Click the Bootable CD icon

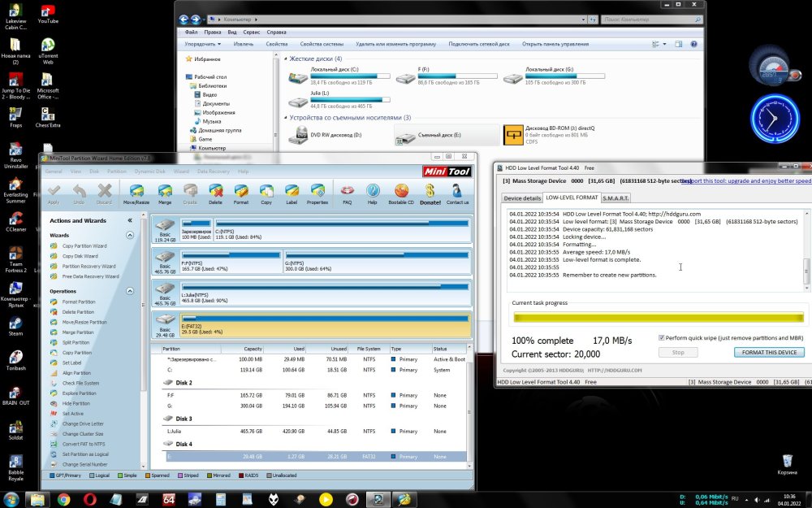coord(400,193)
